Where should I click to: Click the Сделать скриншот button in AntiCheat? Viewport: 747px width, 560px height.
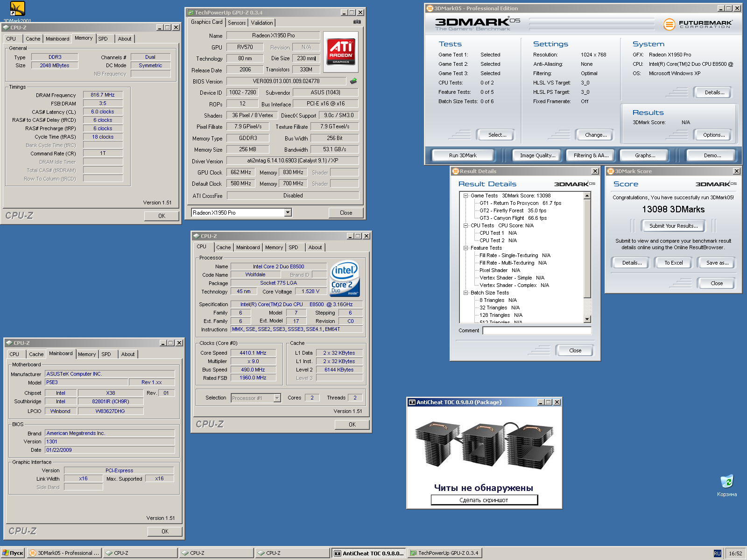[484, 500]
